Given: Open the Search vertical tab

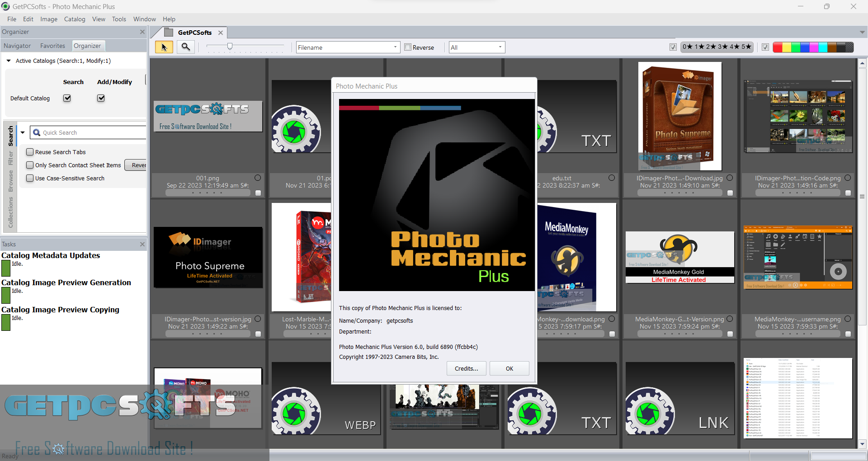Looking at the screenshot, I should click(x=11, y=136).
